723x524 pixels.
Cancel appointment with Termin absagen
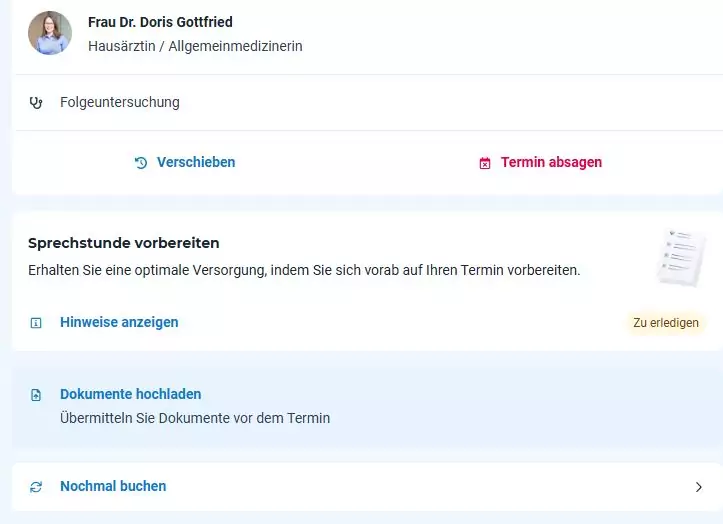(x=551, y=162)
